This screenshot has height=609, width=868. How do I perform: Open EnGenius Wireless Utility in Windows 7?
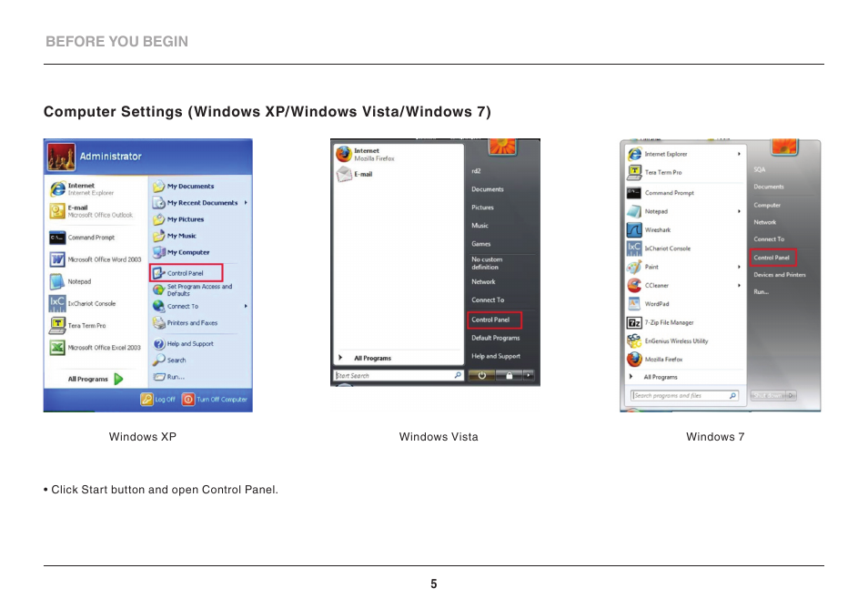click(668, 341)
